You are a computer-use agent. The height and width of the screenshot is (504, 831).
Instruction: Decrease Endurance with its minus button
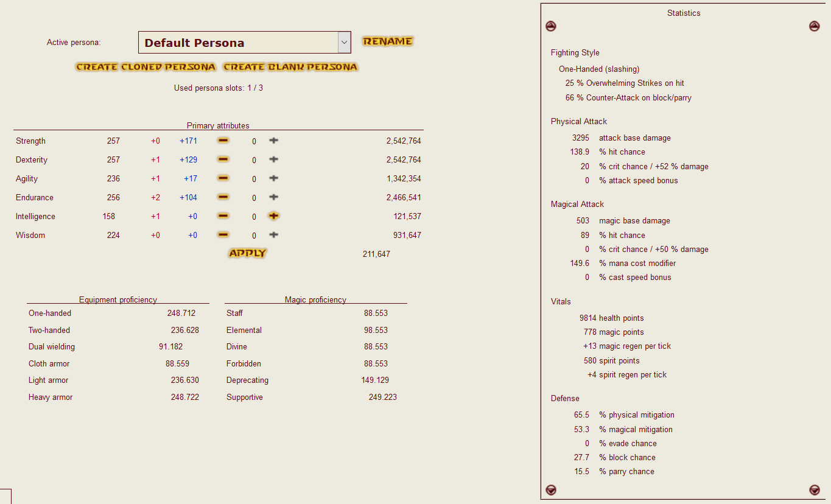[x=223, y=197]
